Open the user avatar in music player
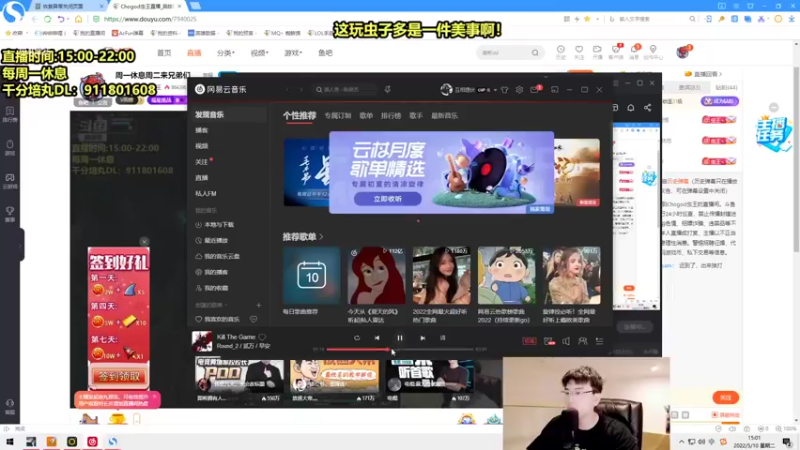This screenshot has height=450, width=800. (446, 89)
